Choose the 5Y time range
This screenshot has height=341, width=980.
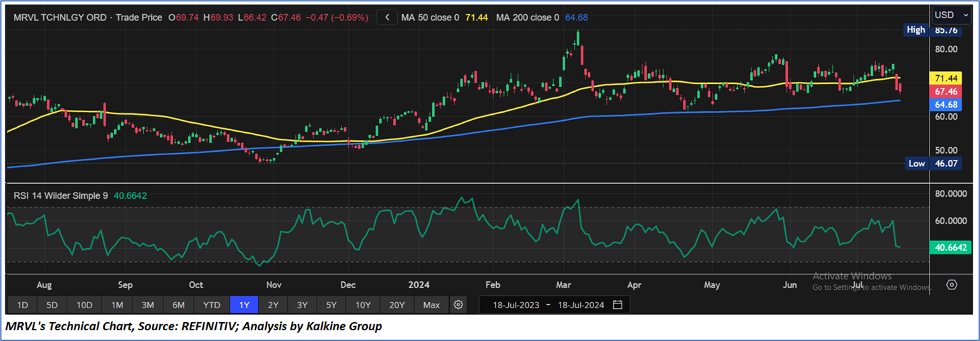331,305
